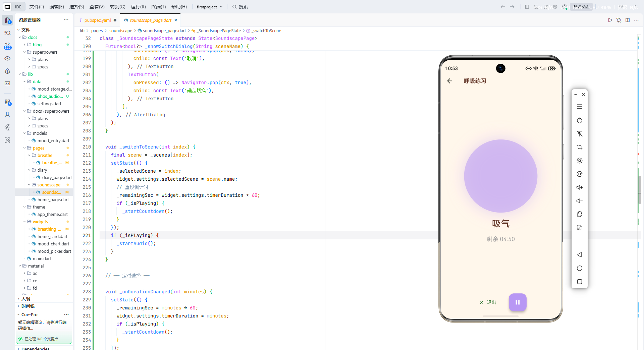644x350 pixels.
Task: Switch to the pubspec.yaml tab
Action: pyautogui.click(x=97, y=20)
